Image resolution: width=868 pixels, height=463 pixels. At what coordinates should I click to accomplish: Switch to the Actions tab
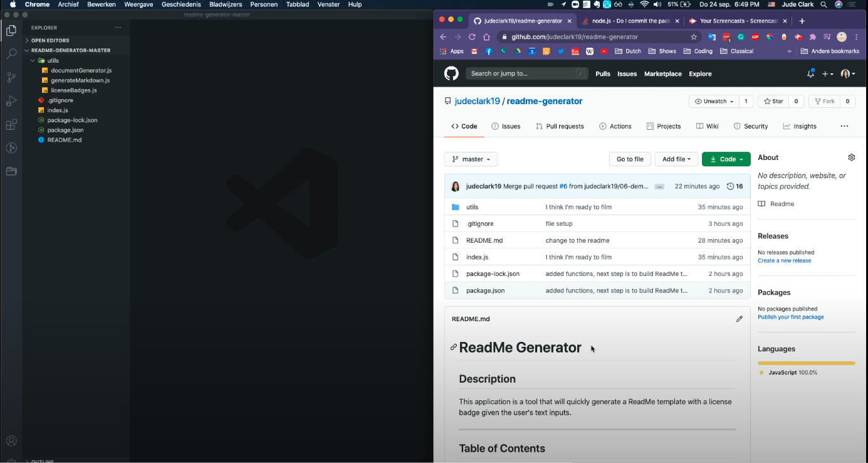615,126
